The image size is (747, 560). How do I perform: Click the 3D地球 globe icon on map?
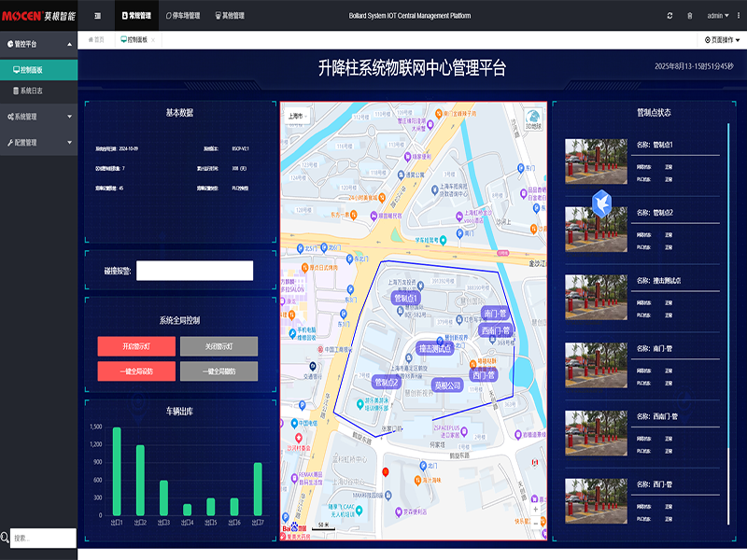click(x=532, y=118)
